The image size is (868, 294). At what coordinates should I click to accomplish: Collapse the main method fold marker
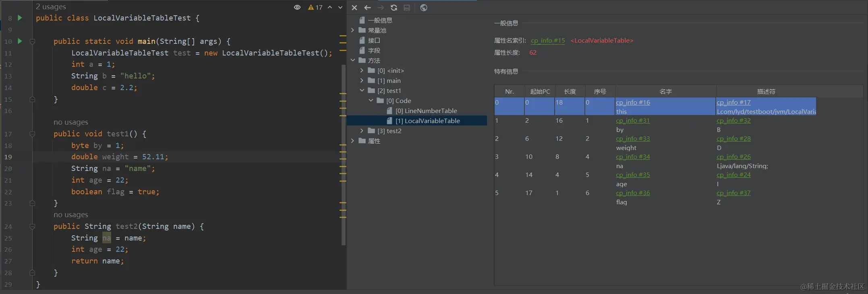click(x=33, y=41)
